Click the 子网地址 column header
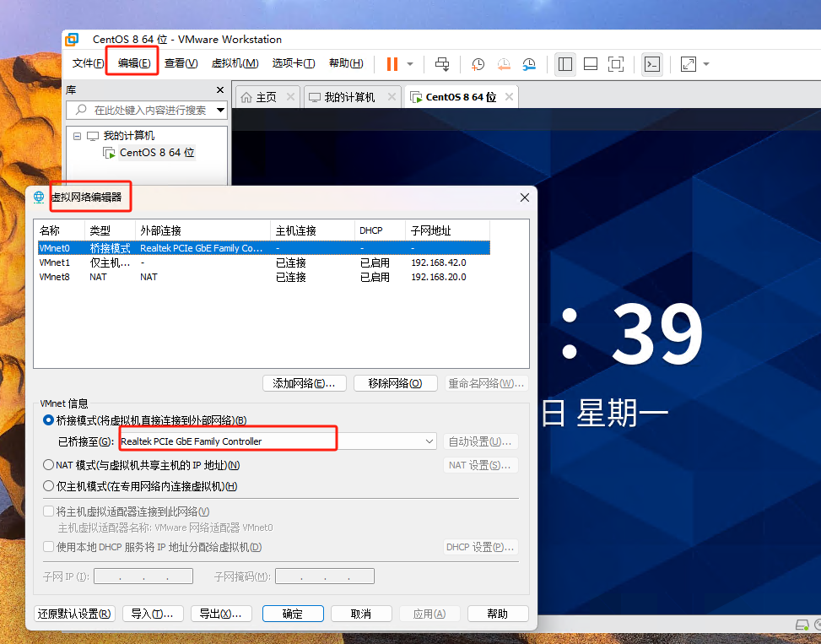Image resolution: width=821 pixels, height=644 pixels. 447,230
